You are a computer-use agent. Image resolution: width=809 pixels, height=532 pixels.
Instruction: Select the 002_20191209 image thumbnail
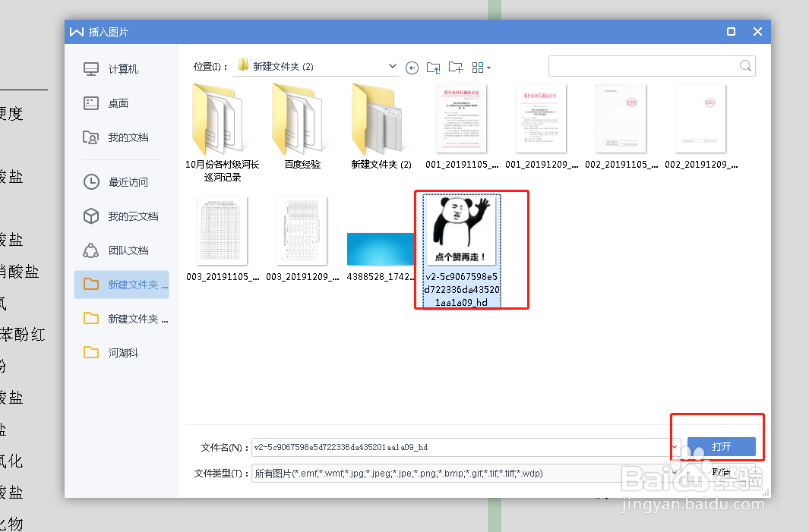[700, 127]
